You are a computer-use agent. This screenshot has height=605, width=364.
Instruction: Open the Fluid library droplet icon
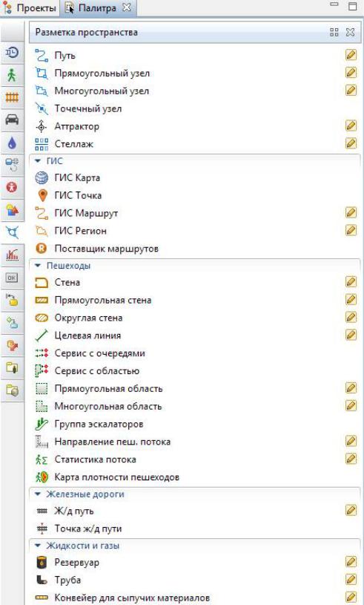pos(12,143)
